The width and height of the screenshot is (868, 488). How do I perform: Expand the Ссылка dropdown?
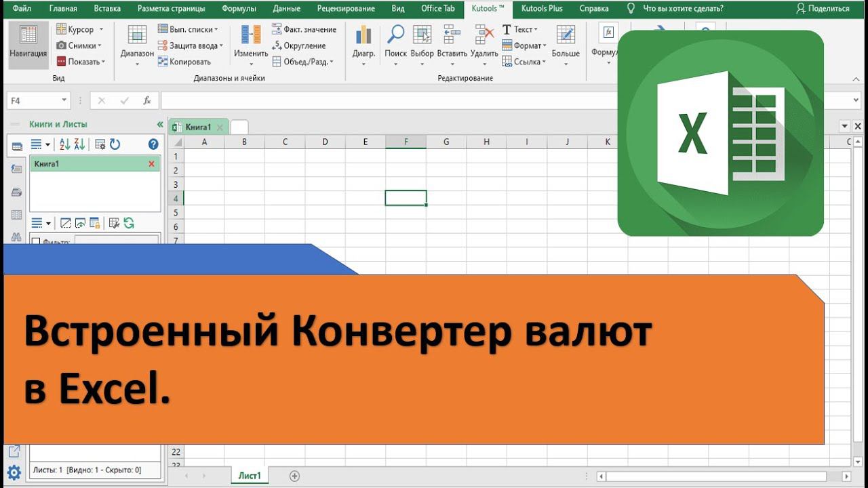click(544, 62)
